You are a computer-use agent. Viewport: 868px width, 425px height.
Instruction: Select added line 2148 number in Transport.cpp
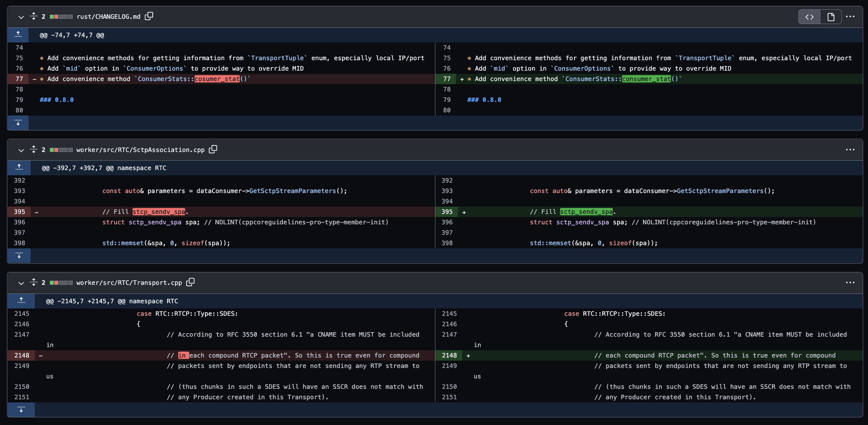point(449,355)
